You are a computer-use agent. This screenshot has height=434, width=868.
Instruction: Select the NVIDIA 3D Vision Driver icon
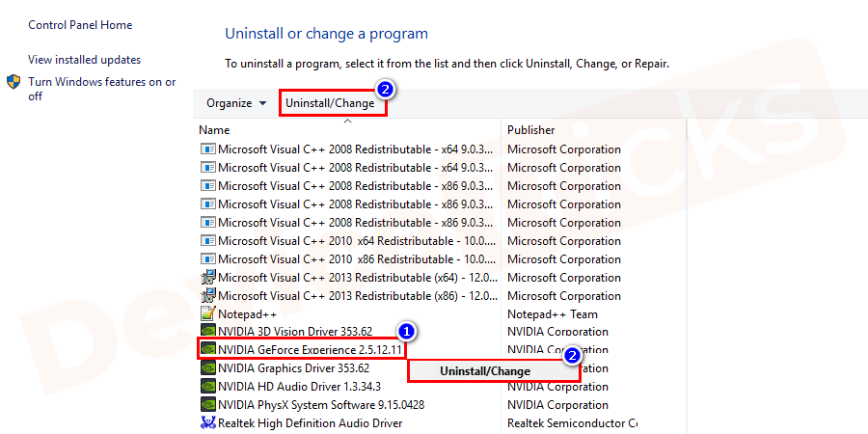click(208, 332)
